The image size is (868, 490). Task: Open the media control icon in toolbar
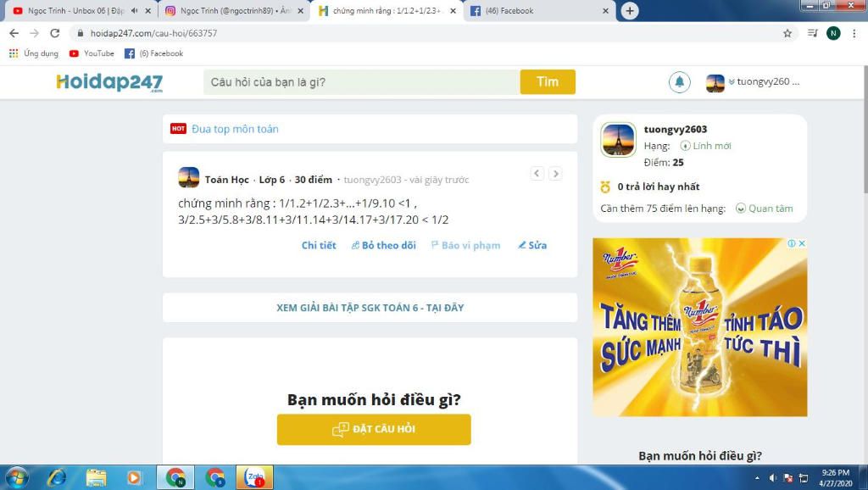[812, 33]
